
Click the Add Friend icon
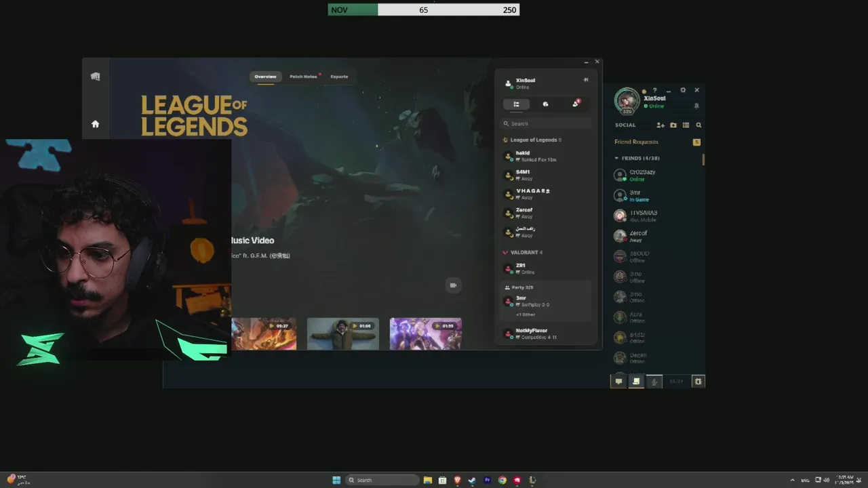(x=660, y=125)
